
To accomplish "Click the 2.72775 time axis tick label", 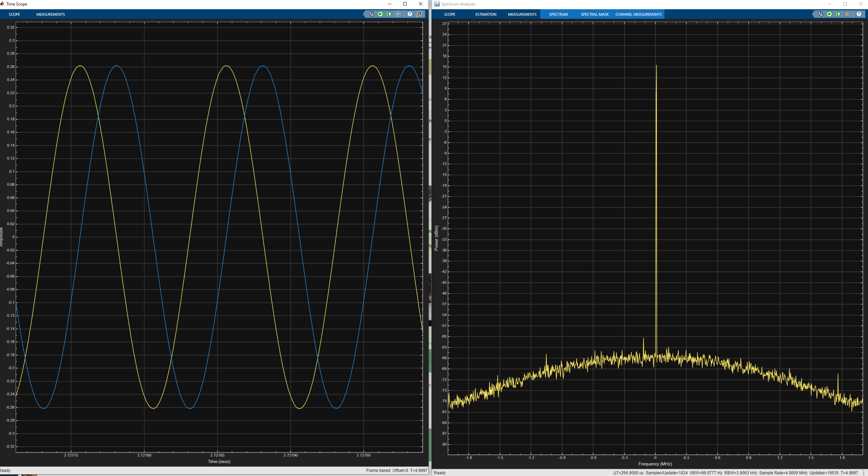I will (71, 455).
